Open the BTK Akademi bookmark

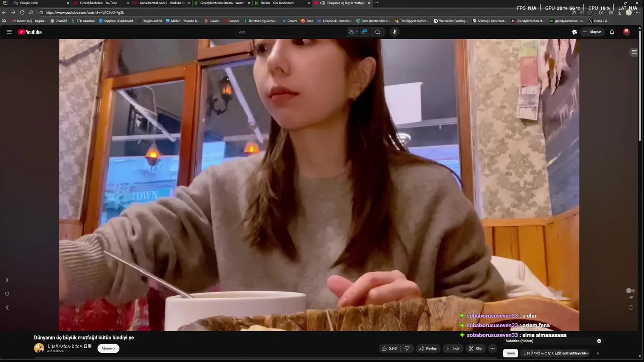[83, 21]
